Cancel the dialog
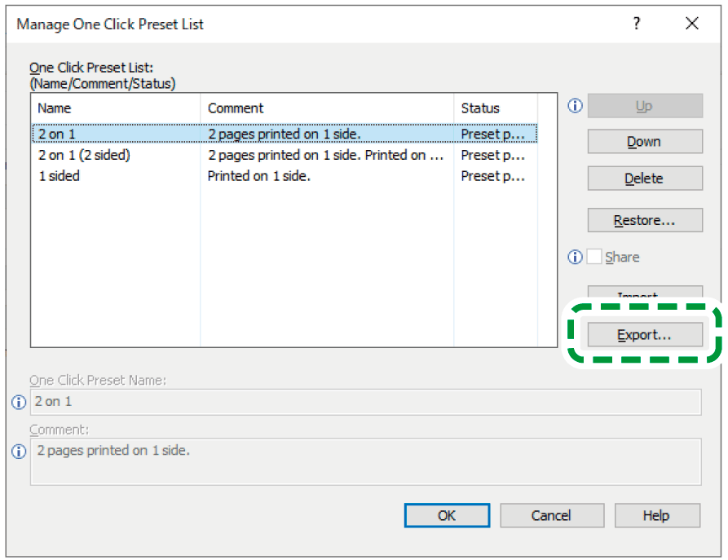Screen dimensions: 728x560 [551, 515]
